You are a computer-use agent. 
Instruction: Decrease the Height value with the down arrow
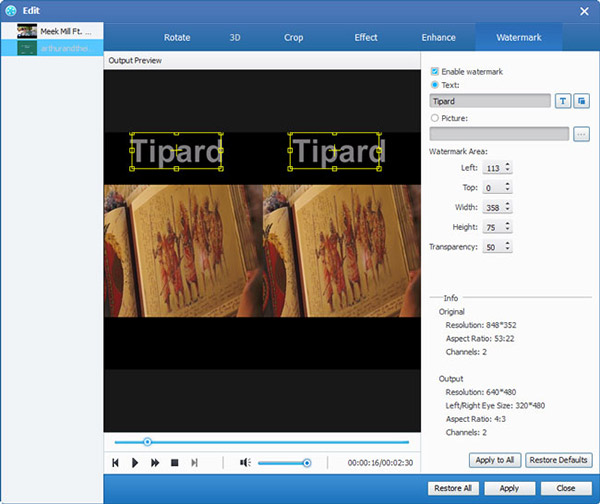coord(507,229)
